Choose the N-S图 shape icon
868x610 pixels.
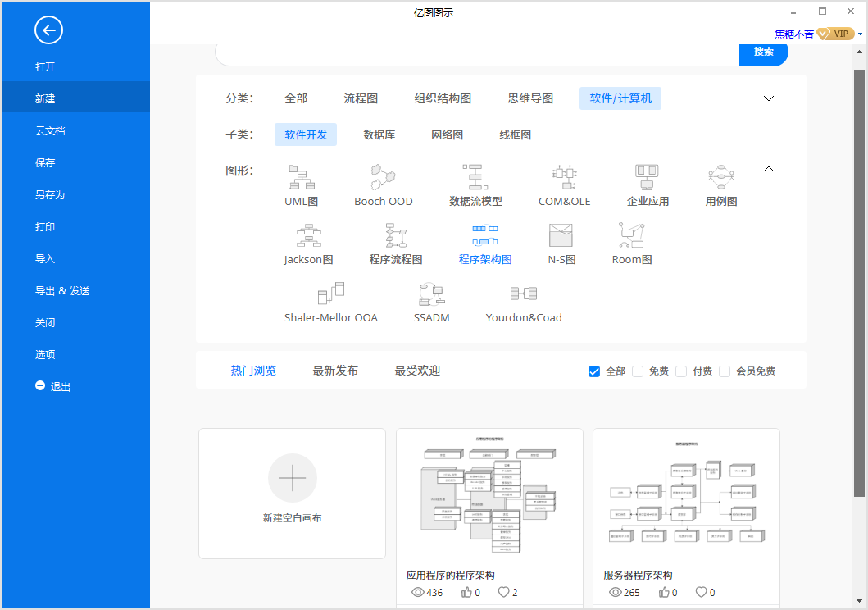[561, 235]
